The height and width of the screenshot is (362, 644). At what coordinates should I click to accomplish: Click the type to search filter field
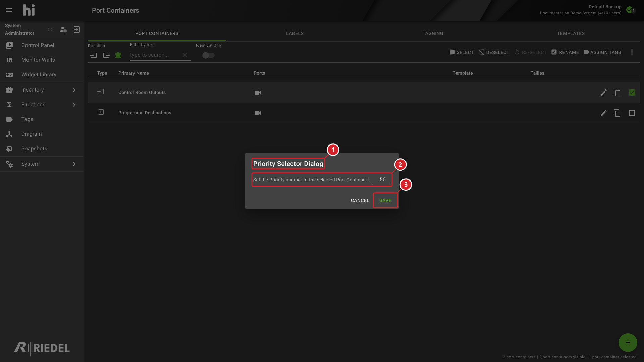click(x=155, y=55)
